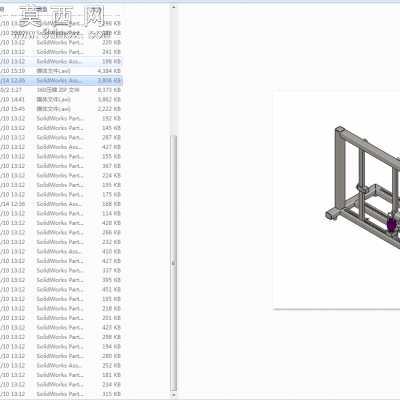Click the frame assembly preview thumbnail
This screenshot has width=400, height=400.
pyautogui.click(x=337, y=201)
